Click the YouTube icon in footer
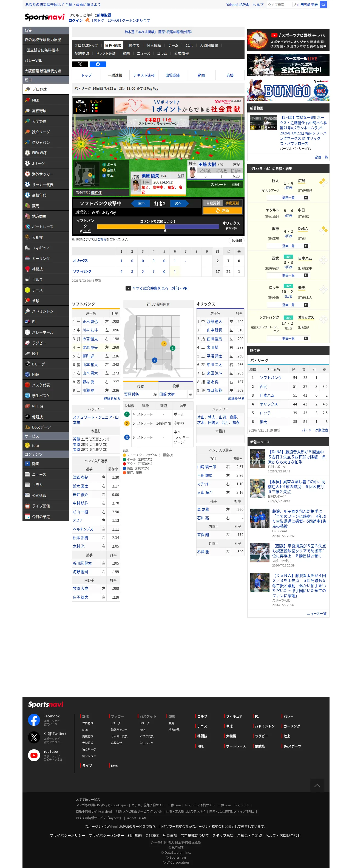The image size is (352, 868). point(34,755)
